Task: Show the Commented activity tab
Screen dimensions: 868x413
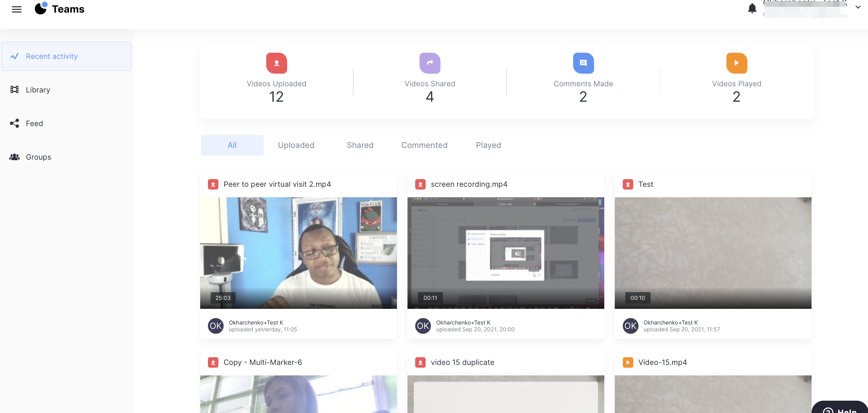Action: click(x=424, y=145)
